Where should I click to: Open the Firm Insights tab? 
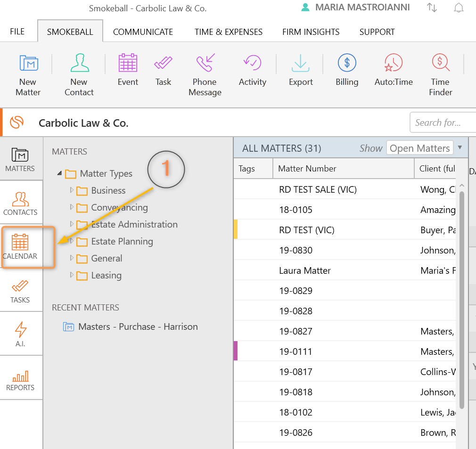click(311, 32)
